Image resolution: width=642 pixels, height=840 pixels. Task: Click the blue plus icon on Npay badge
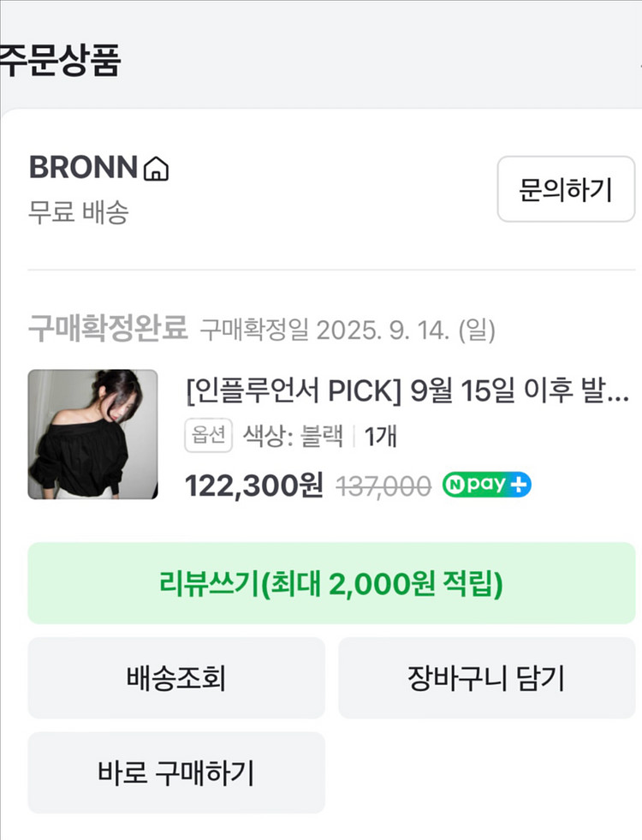pos(520,486)
